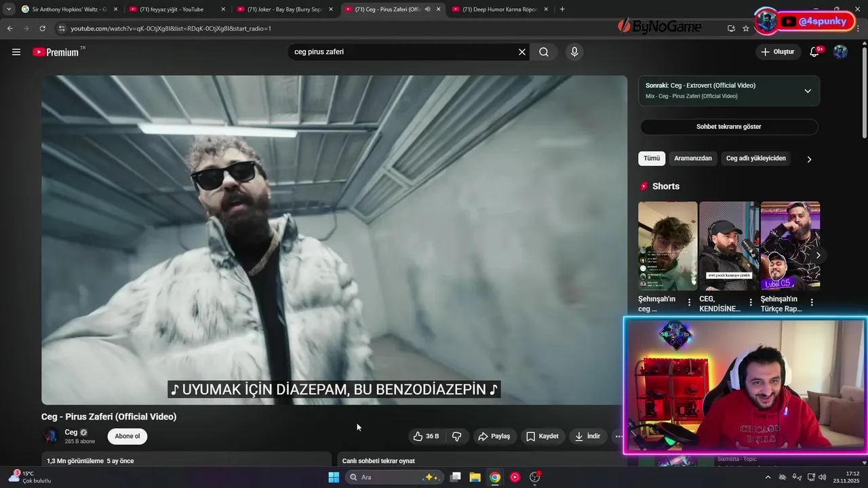
Task: Open the notifications bell
Action: pos(815,52)
